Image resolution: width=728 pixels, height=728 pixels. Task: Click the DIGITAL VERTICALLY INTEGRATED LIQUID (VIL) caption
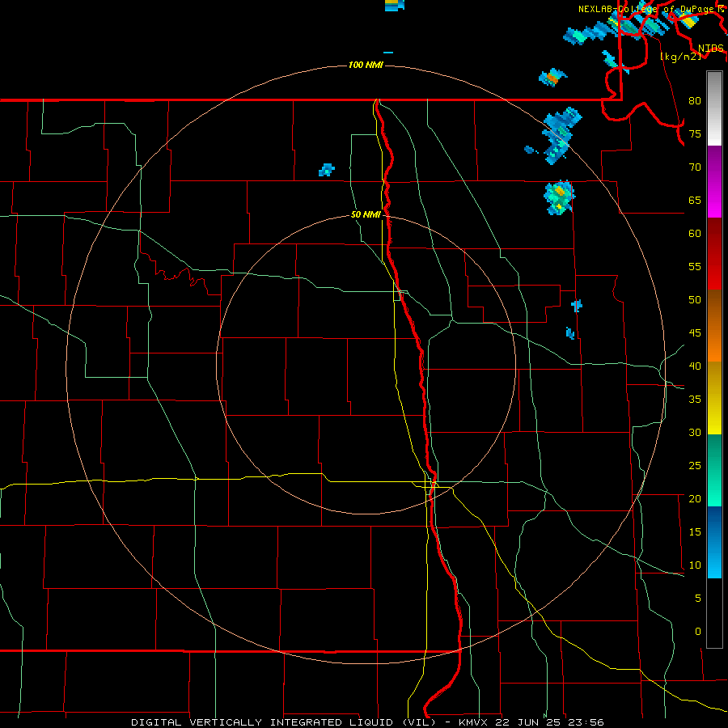(x=283, y=722)
